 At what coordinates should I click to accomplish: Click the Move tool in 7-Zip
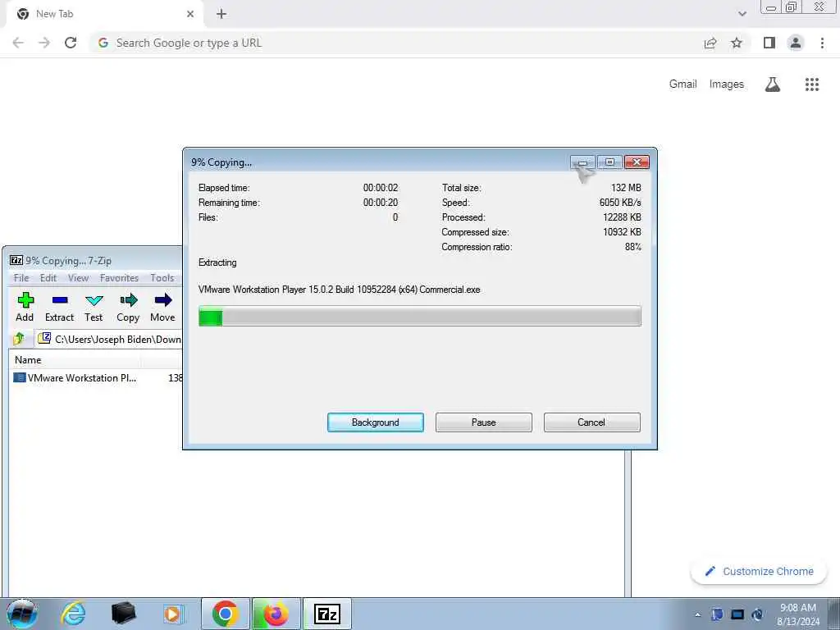click(x=162, y=308)
